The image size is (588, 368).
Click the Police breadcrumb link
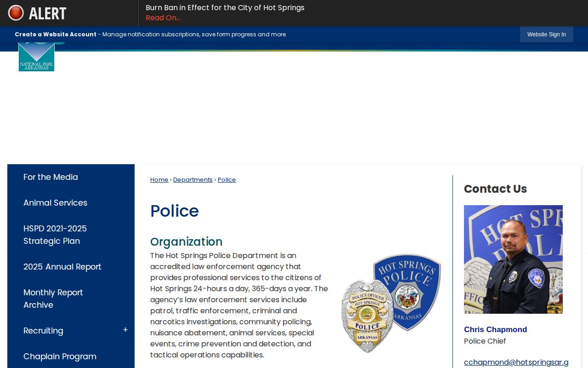point(226,180)
